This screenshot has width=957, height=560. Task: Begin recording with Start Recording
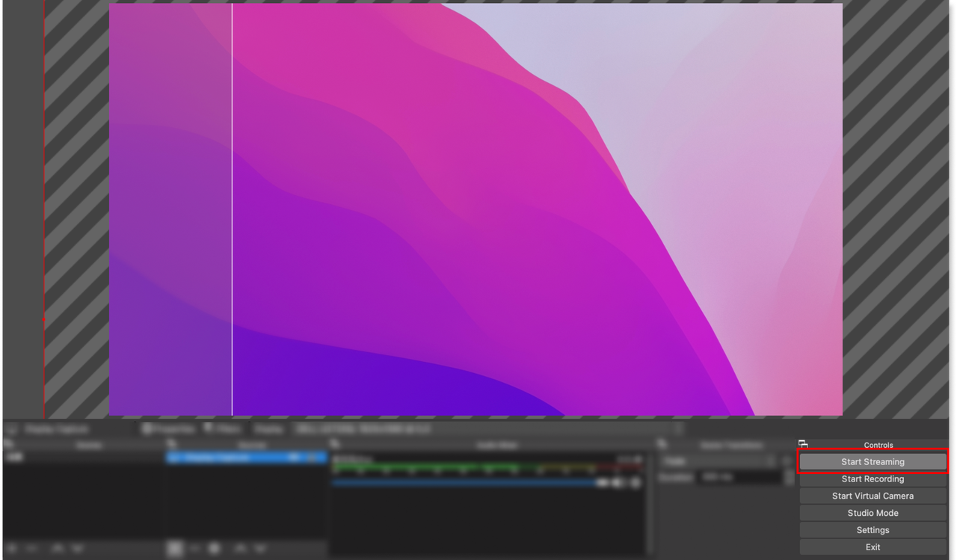tap(873, 479)
